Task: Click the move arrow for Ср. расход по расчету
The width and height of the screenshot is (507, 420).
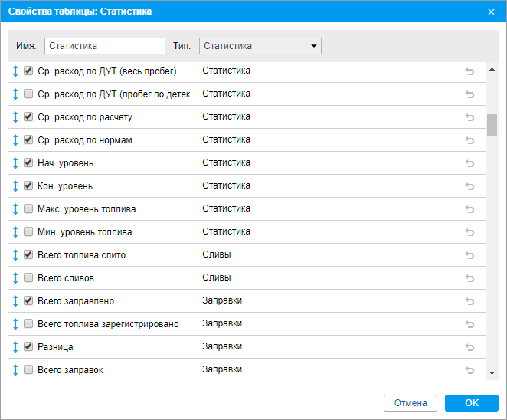Action: click(x=15, y=117)
